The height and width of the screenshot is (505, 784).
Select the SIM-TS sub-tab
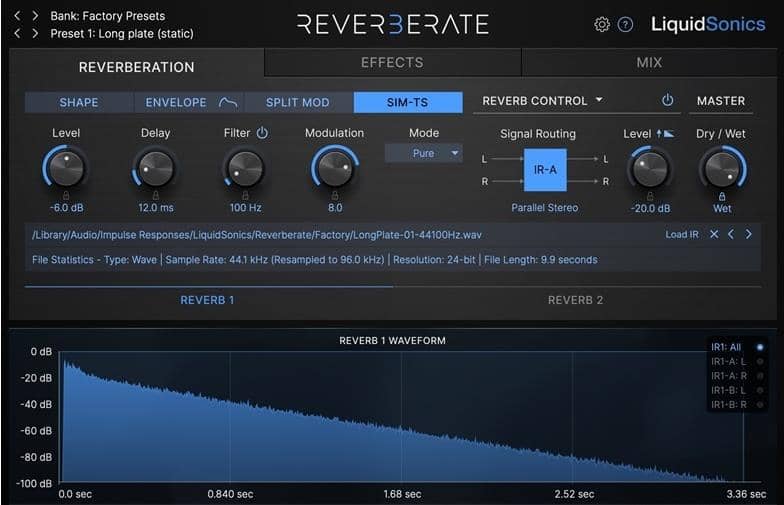coord(408,102)
